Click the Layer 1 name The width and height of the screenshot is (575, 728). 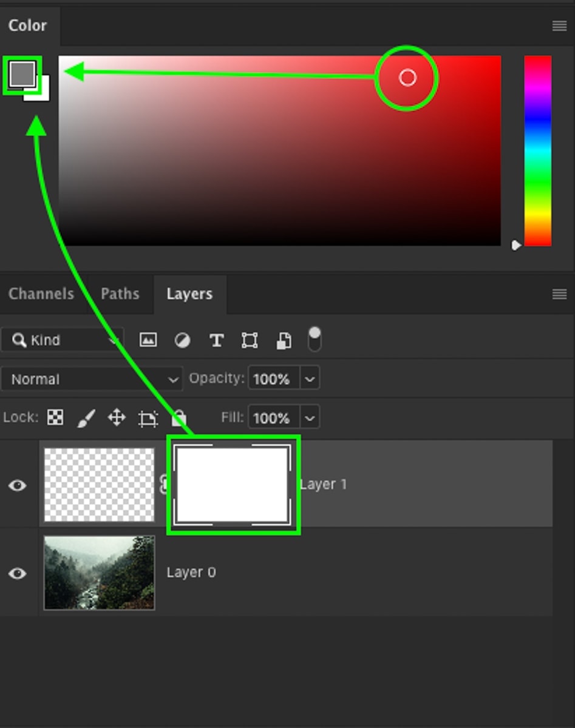point(324,484)
